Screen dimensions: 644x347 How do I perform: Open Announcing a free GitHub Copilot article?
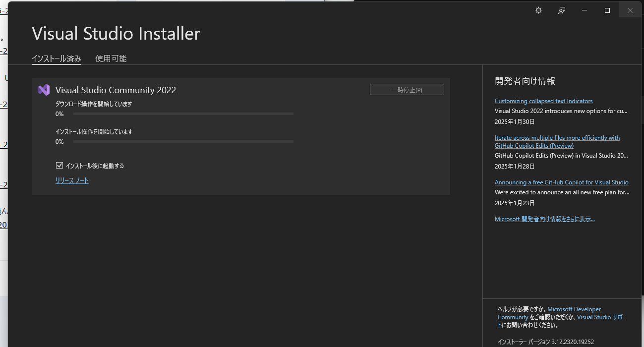pyautogui.click(x=561, y=182)
